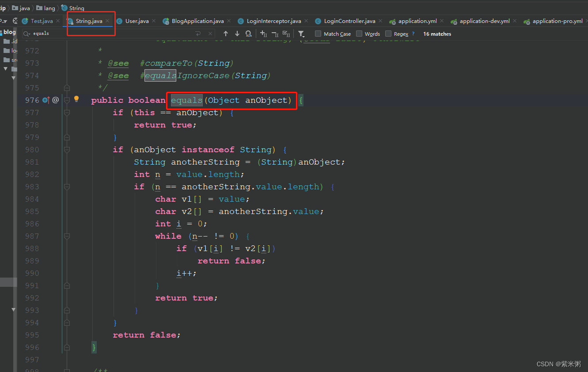The image size is (588, 372).
Task: Click the fold end marker on line 991
Action: tap(67, 286)
